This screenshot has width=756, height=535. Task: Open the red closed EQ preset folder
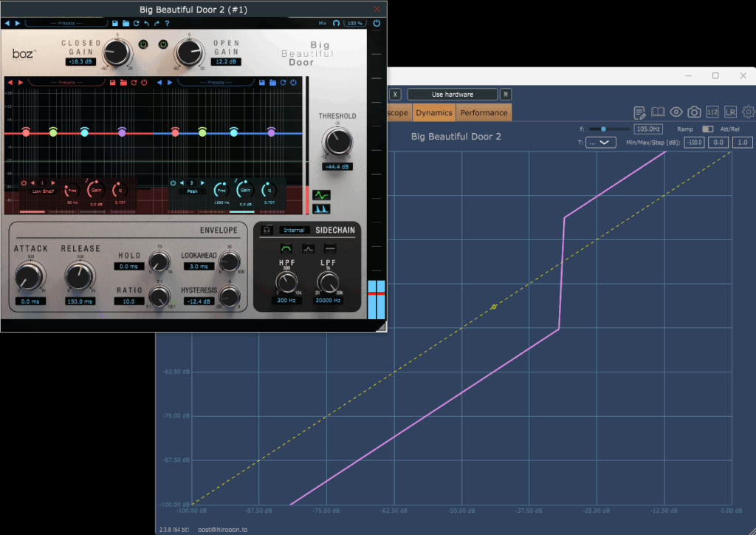point(123,83)
